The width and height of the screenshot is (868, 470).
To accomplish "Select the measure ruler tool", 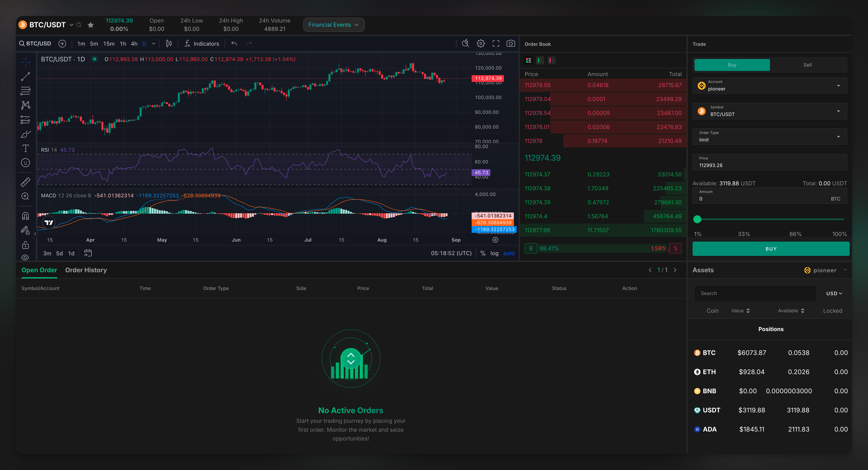I will click(25, 182).
